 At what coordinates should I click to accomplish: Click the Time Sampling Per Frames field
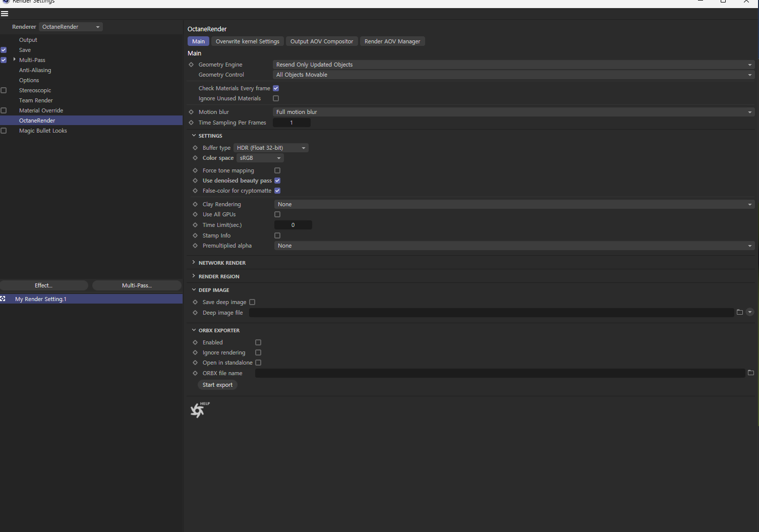291,123
